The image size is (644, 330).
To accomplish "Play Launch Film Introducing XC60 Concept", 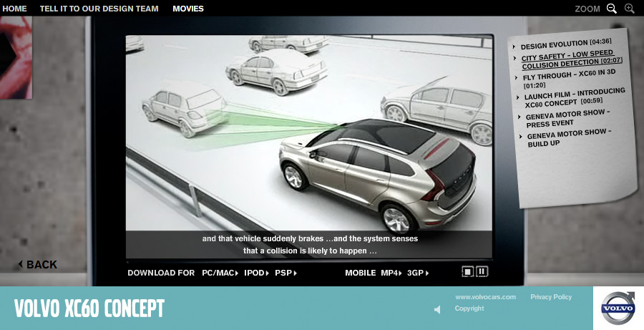I will tap(575, 98).
